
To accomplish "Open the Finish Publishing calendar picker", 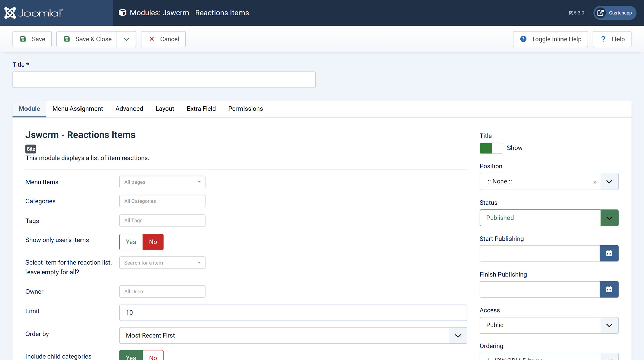I will click(x=609, y=289).
